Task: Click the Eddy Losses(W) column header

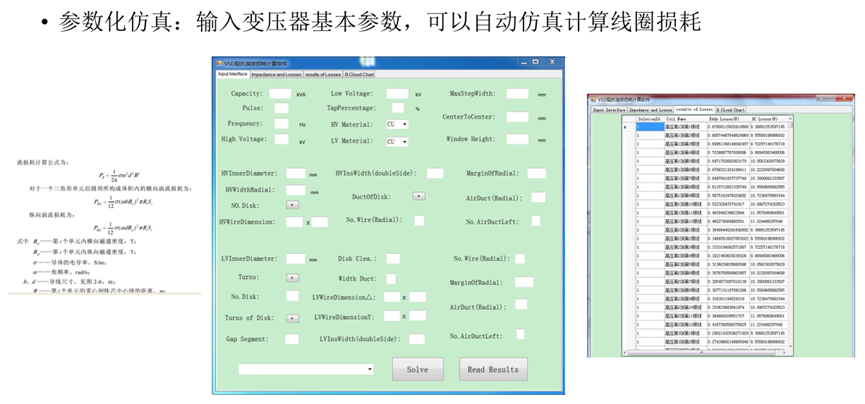Action: (x=728, y=119)
